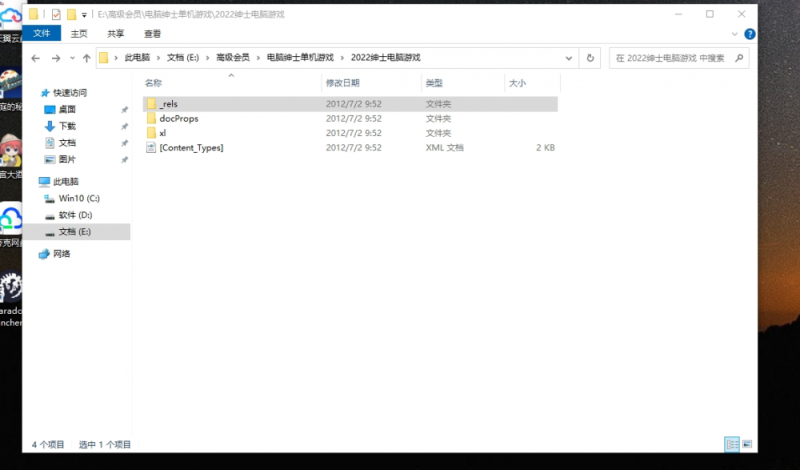
Task: Click the xl folder icon
Action: pos(151,133)
